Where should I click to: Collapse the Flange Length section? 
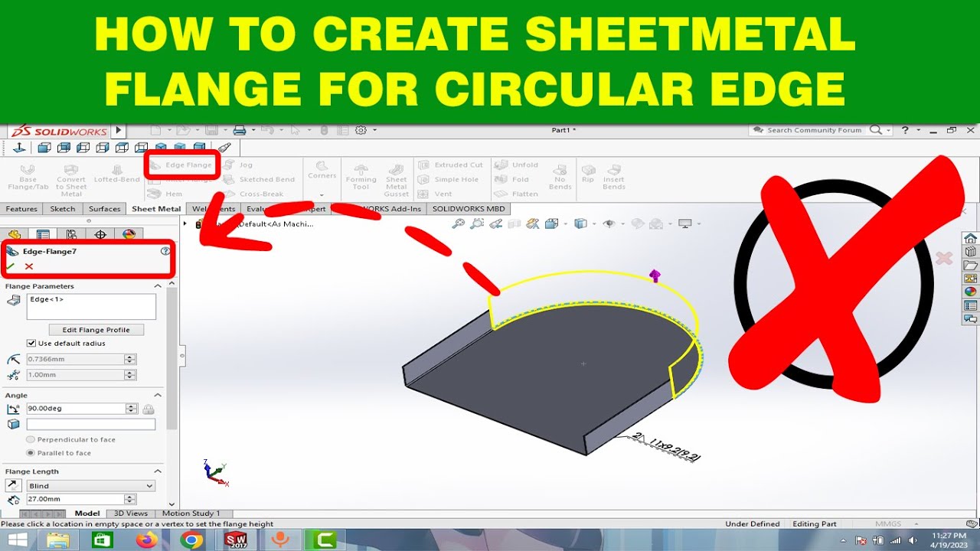pos(158,471)
